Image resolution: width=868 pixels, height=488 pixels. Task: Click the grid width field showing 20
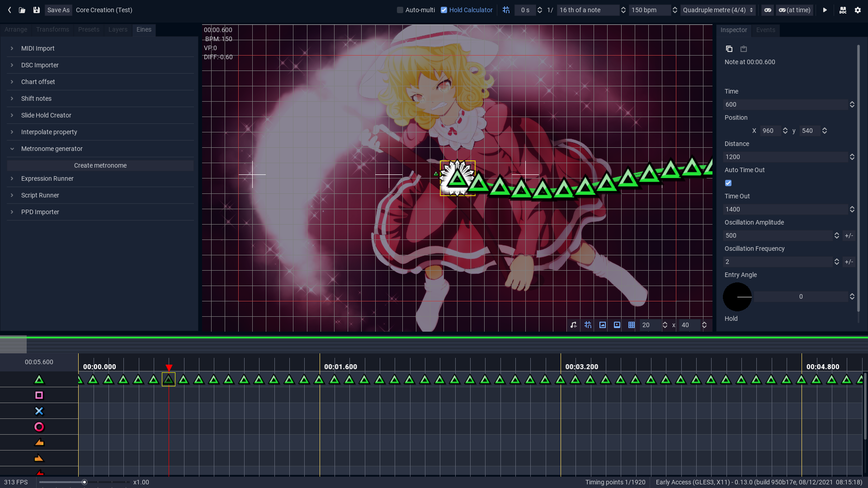[651, 325]
